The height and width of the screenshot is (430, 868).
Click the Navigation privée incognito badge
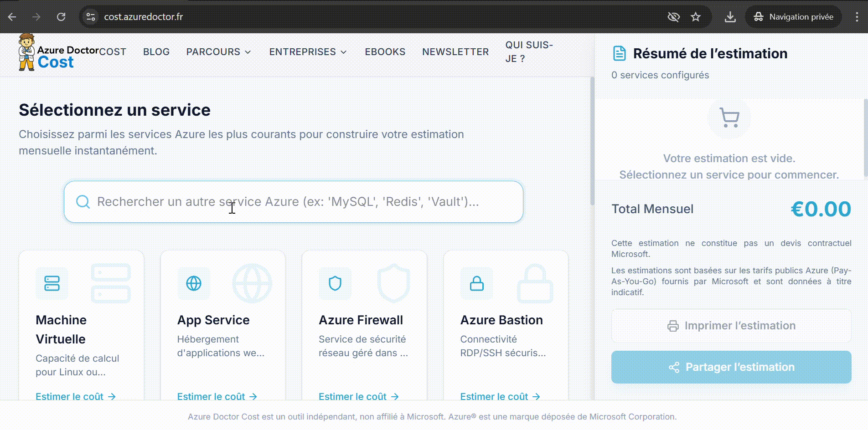pos(794,17)
